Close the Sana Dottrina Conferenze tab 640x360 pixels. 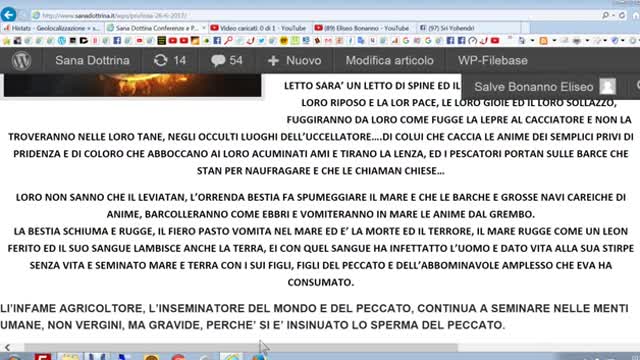click(x=204, y=28)
